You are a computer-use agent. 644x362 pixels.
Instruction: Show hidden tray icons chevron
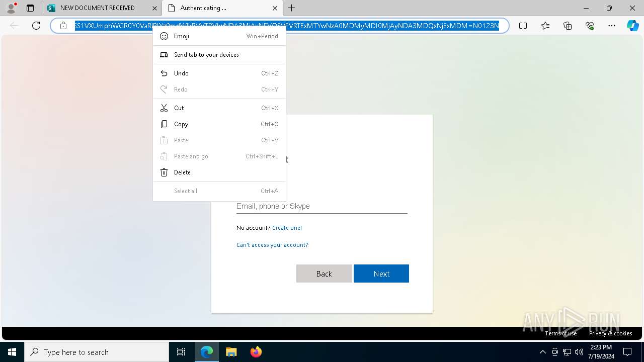coord(542,352)
